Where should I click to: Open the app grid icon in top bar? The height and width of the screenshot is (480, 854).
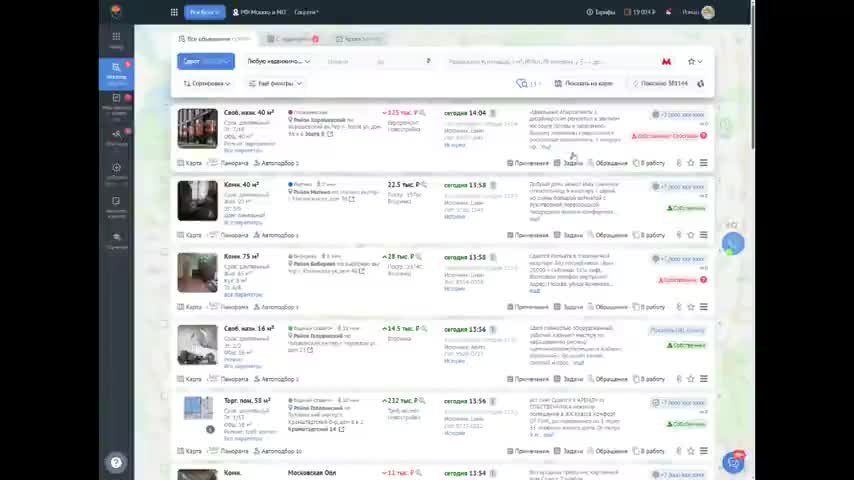174,12
